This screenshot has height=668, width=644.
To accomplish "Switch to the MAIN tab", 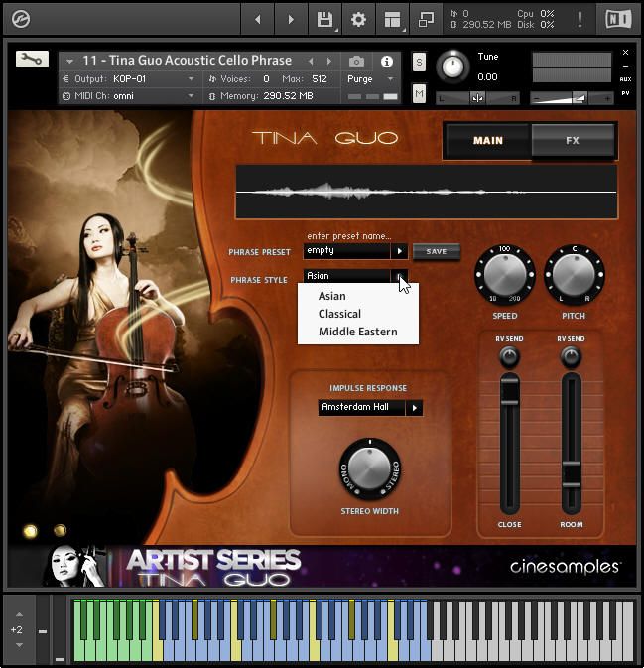I will [487, 141].
